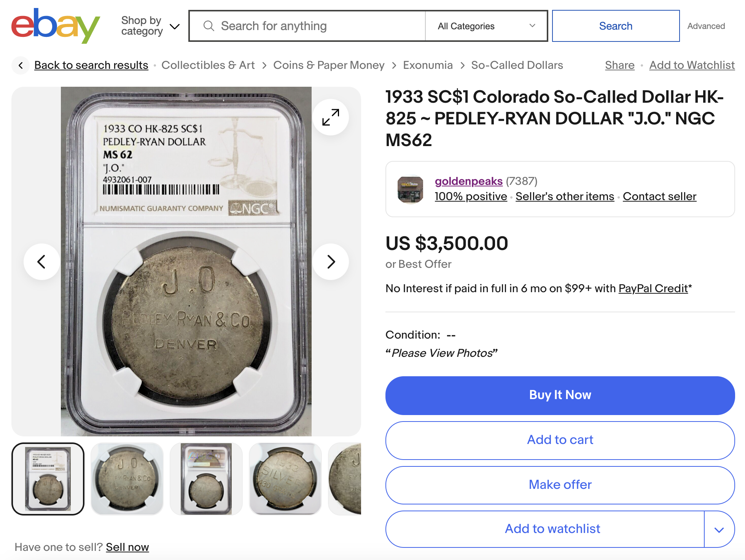The width and height of the screenshot is (745, 560).
Task: Click the Make offer button
Action: tap(560, 485)
